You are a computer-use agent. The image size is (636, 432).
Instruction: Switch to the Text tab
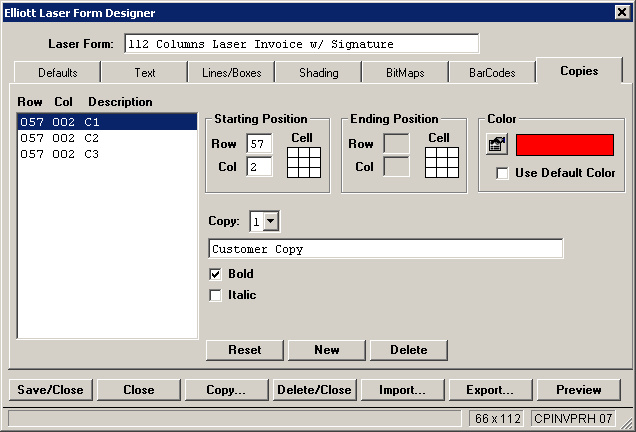(x=145, y=73)
